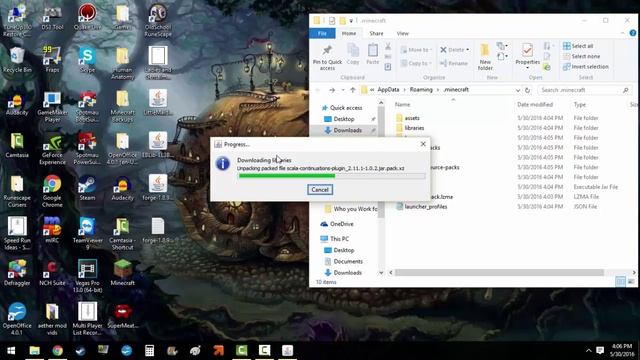Click the download progress bar

pos(331,176)
